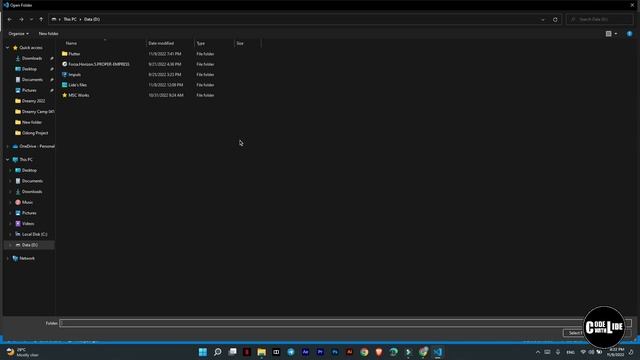This screenshot has width=640, height=360.
Task: Open the Windows Start menu
Action: coord(203,352)
